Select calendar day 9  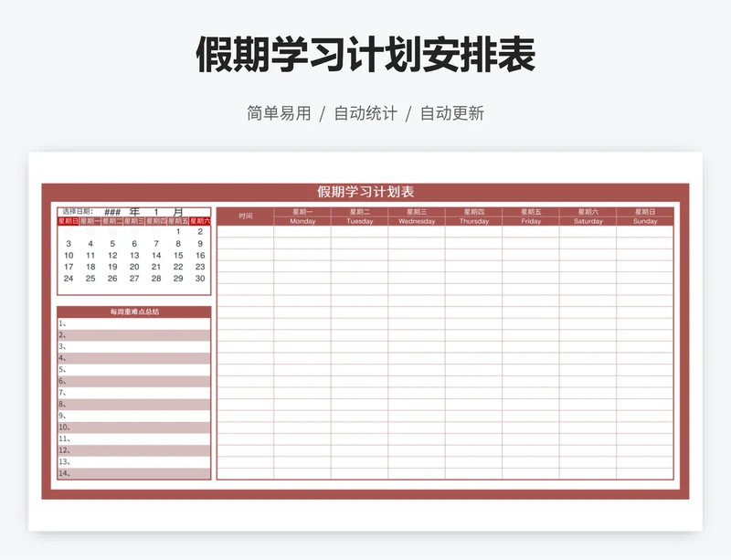(x=200, y=243)
